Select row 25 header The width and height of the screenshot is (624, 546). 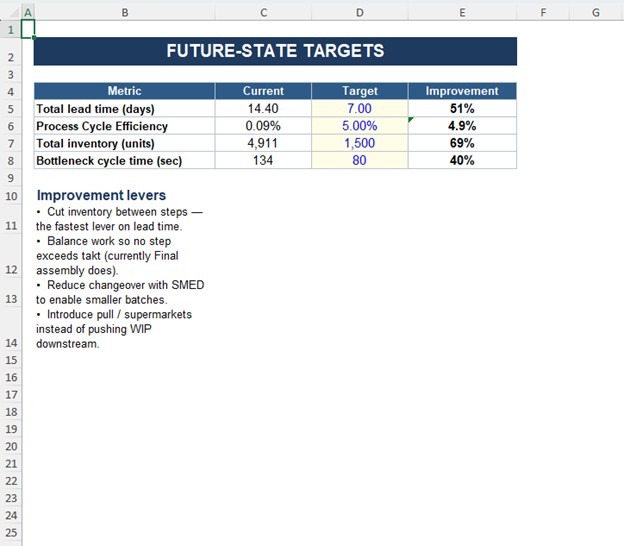(x=11, y=533)
